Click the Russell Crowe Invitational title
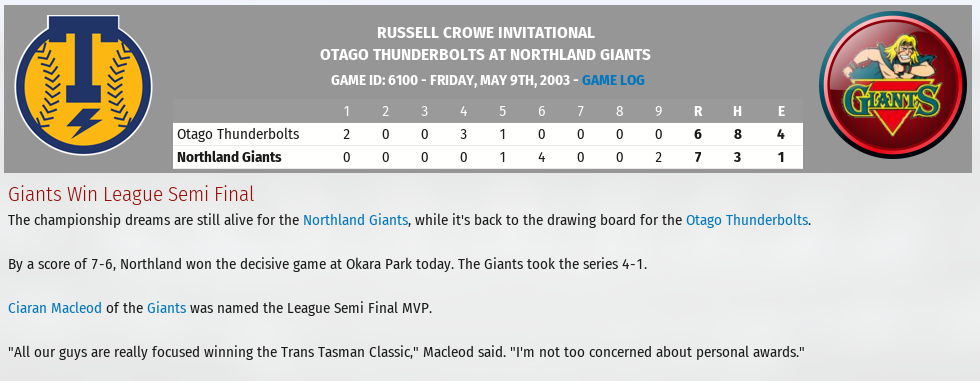This screenshot has width=980, height=381. [486, 33]
